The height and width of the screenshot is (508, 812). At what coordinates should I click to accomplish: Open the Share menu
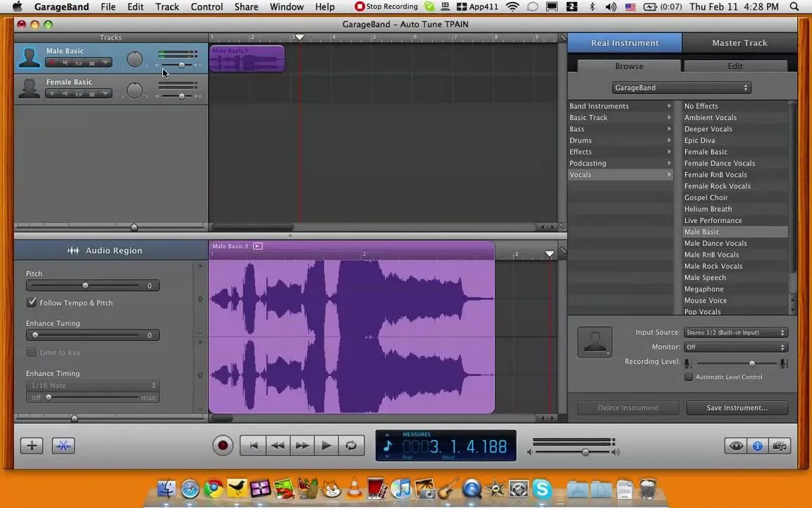(246, 7)
